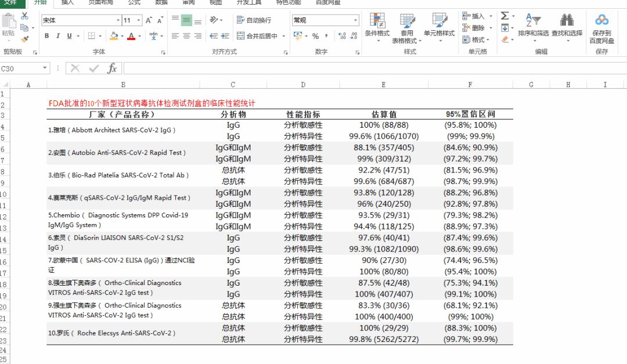Click the Cut scissors icon
The width and height of the screenshot is (627, 364).
click(x=24, y=16)
